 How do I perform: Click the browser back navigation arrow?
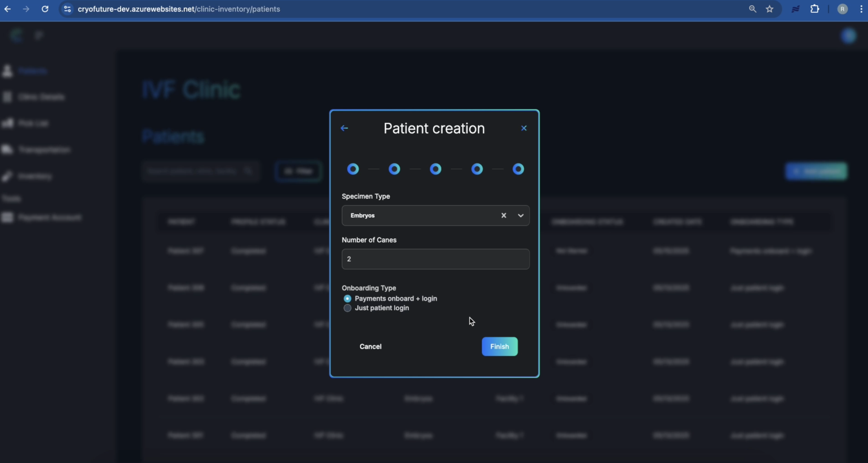click(x=8, y=9)
